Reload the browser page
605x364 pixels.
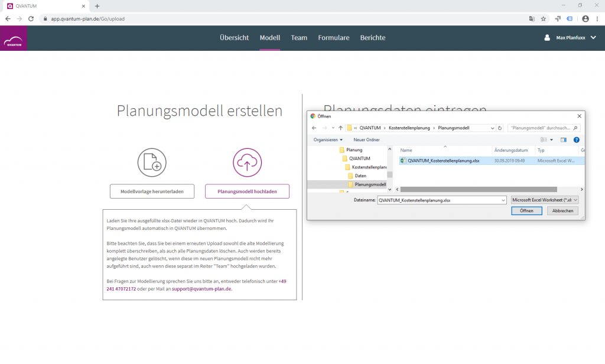pos(31,18)
